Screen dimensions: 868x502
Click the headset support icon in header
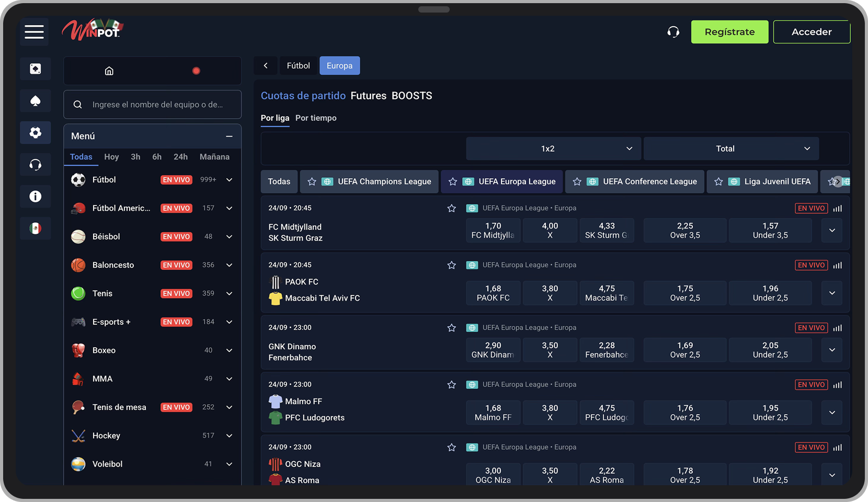tap(673, 32)
